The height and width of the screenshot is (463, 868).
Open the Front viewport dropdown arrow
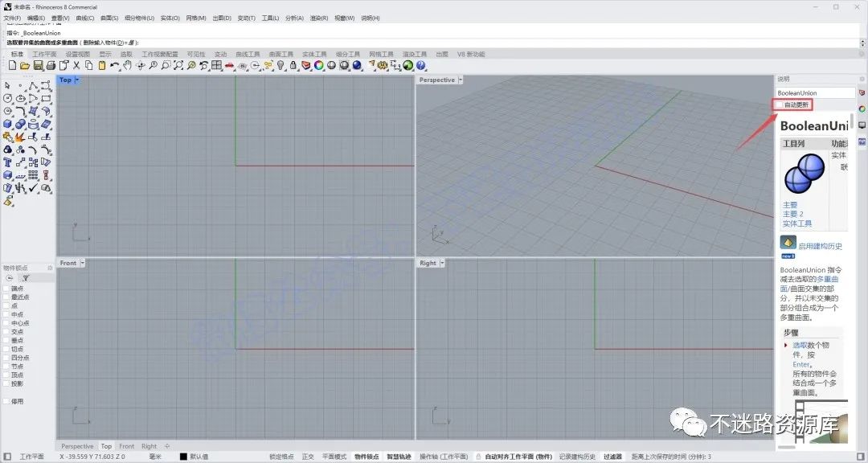(x=83, y=263)
